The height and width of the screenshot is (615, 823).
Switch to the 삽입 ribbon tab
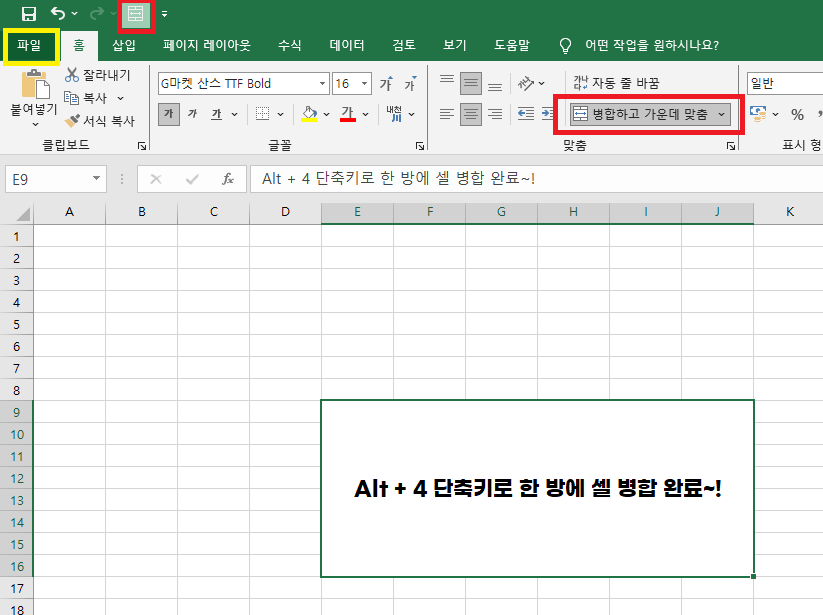coord(124,45)
